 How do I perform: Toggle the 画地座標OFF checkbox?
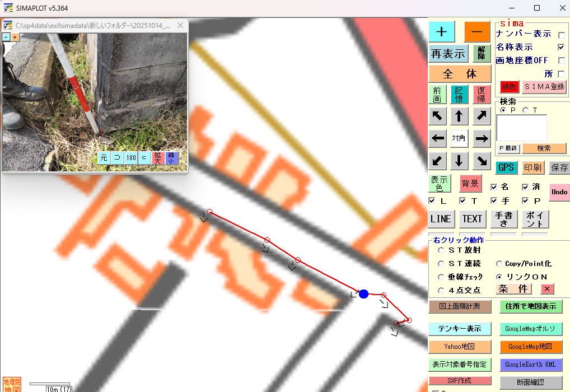coord(561,60)
